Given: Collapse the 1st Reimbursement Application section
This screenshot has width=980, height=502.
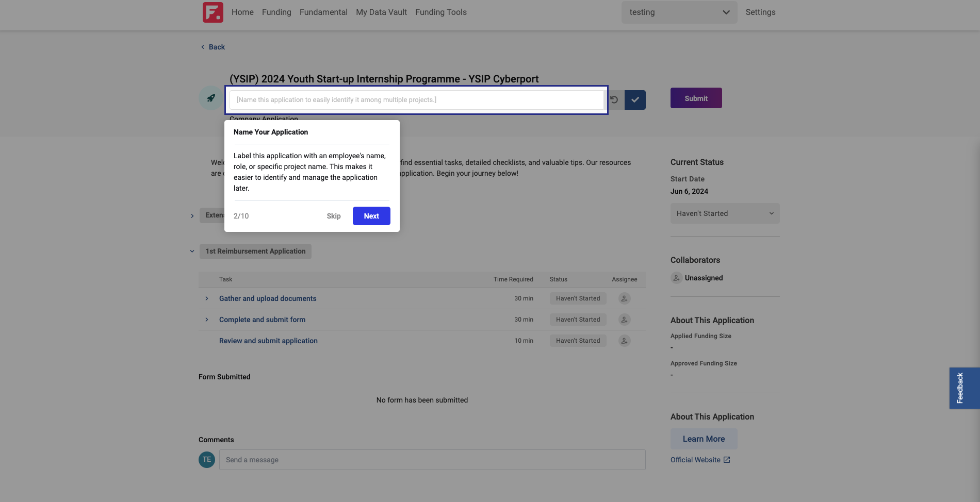Looking at the screenshot, I should pyautogui.click(x=192, y=252).
